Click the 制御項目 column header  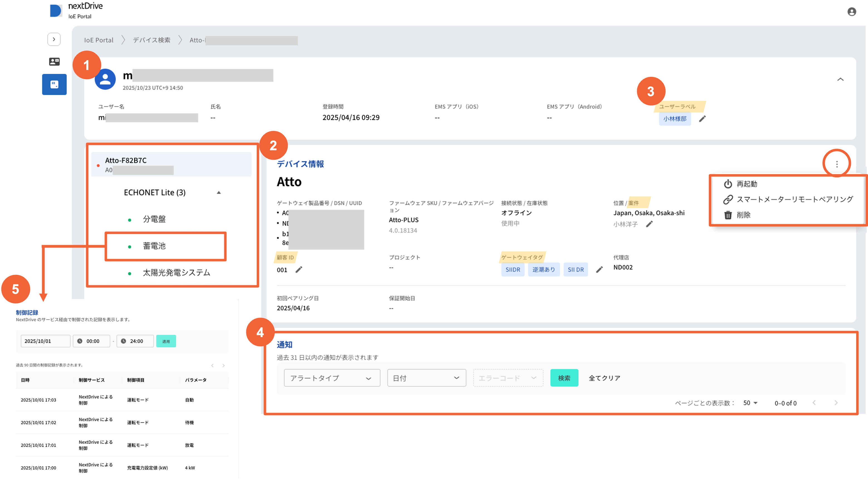pyautogui.click(x=135, y=380)
